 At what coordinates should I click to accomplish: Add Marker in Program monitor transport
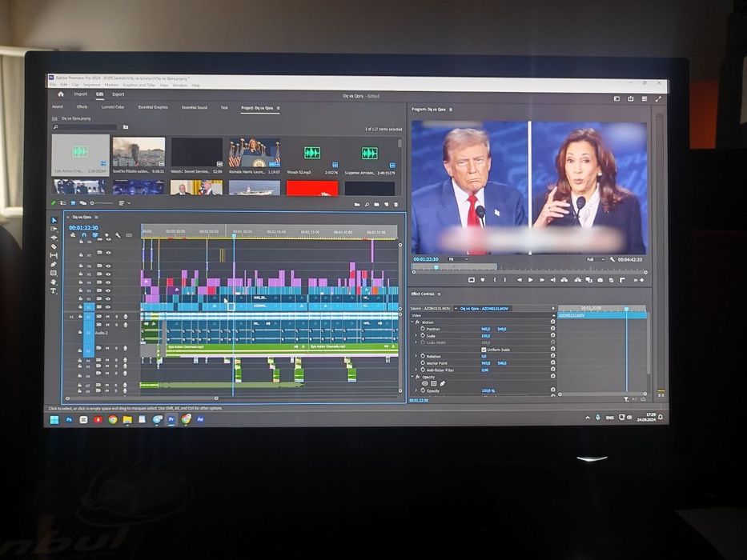(x=483, y=280)
